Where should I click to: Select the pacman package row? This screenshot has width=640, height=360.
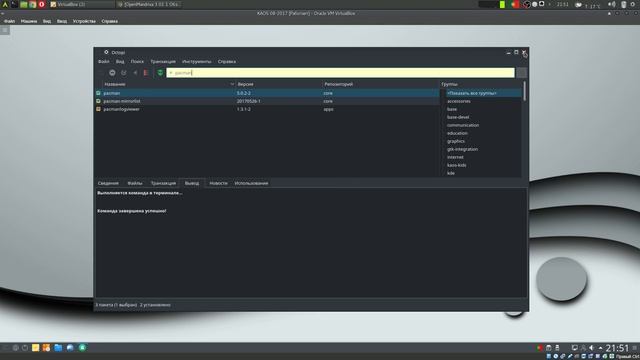[x=267, y=93]
